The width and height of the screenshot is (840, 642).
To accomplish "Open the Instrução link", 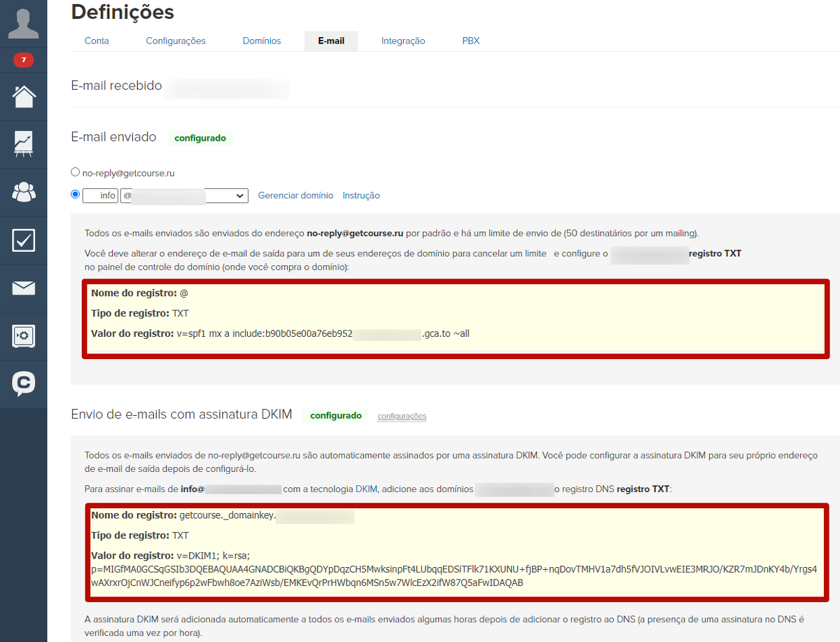I will pyautogui.click(x=361, y=195).
